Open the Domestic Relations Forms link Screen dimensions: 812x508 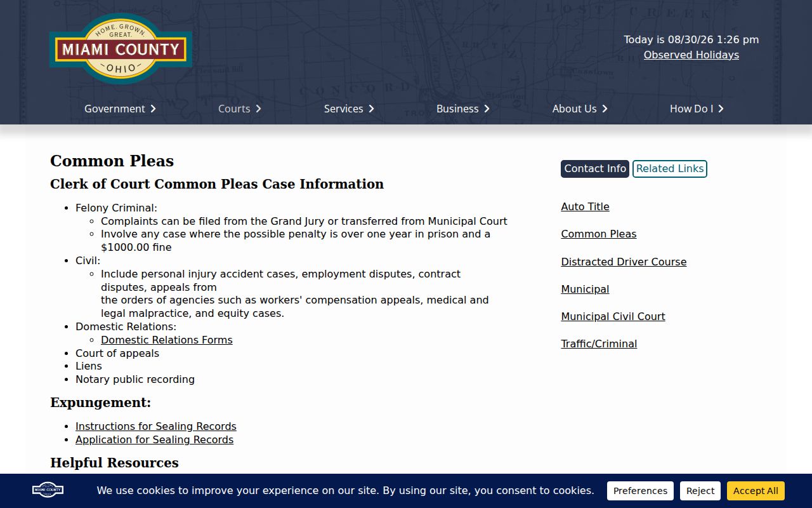click(x=167, y=340)
